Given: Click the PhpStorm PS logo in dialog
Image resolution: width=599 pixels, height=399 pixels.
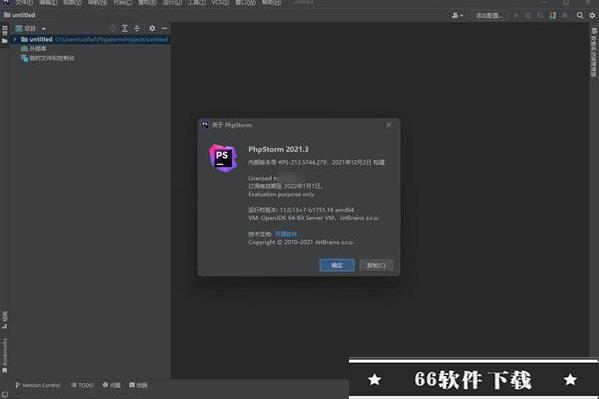Looking at the screenshot, I should pos(223,158).
